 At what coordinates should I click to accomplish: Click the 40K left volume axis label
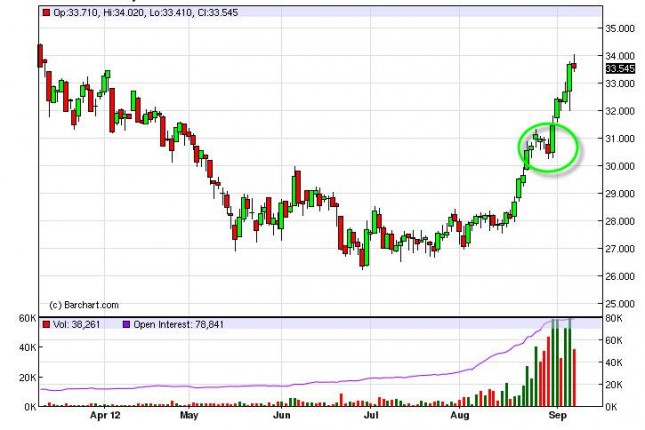pyautogui.click(x=28, y=348)
